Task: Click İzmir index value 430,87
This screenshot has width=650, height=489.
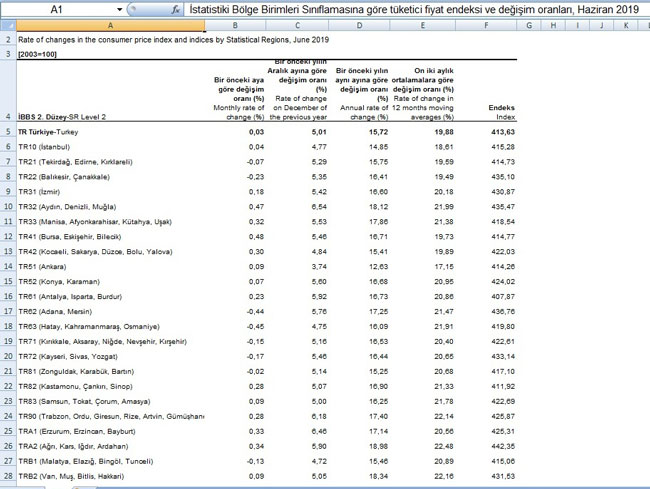Action: pyautogui.click(x=503, y=192)
